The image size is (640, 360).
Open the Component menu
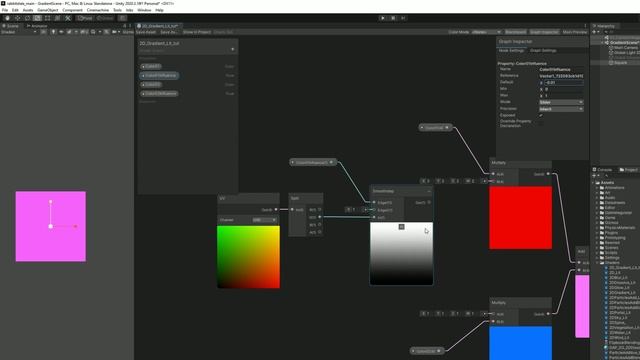point(72,10)
